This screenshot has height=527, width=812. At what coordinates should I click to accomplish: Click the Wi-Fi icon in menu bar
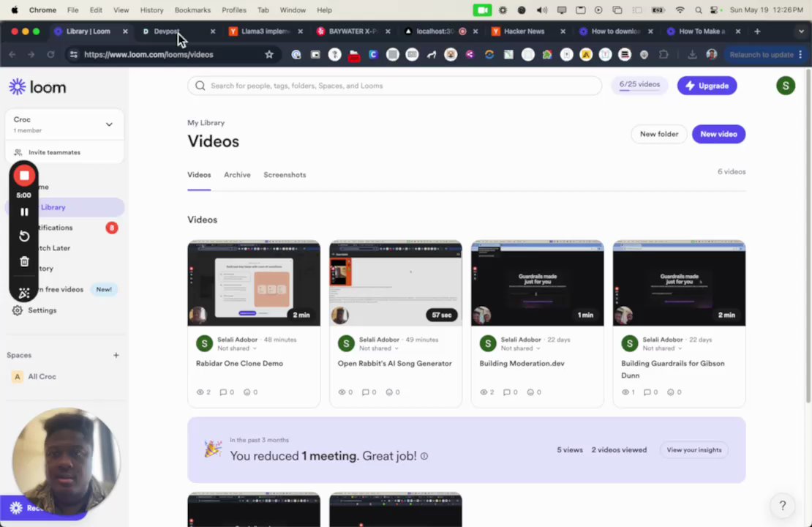(680, 10)
